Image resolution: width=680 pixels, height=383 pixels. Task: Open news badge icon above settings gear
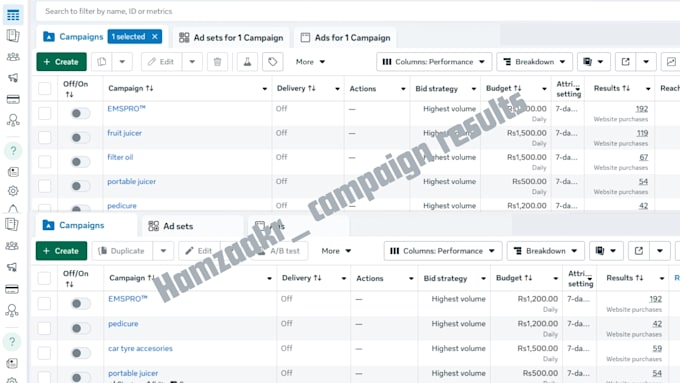13,172
